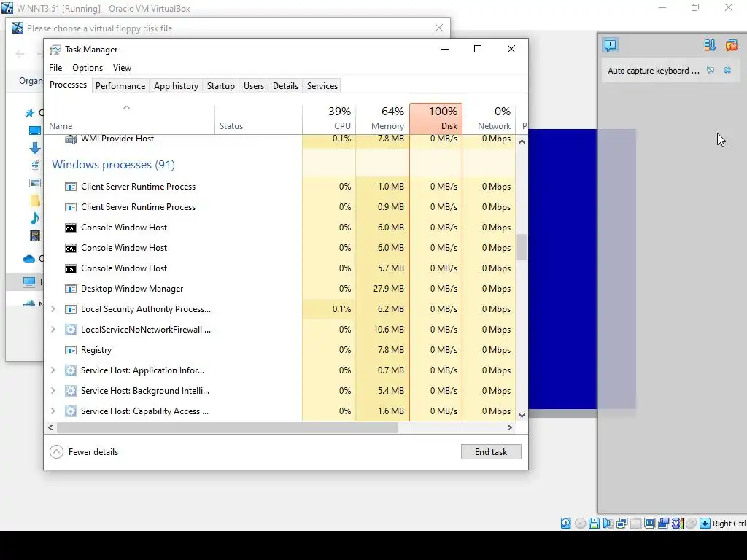Click the vertical scrollbar down arrow
This screenshot has width=747, height=560.
(x=522, y=415)
